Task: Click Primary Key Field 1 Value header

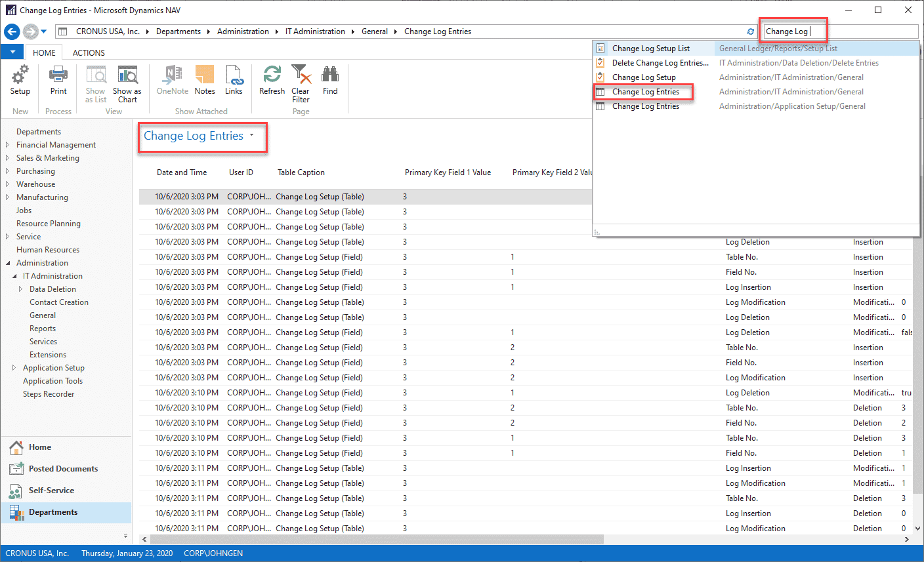Action: 448,172
